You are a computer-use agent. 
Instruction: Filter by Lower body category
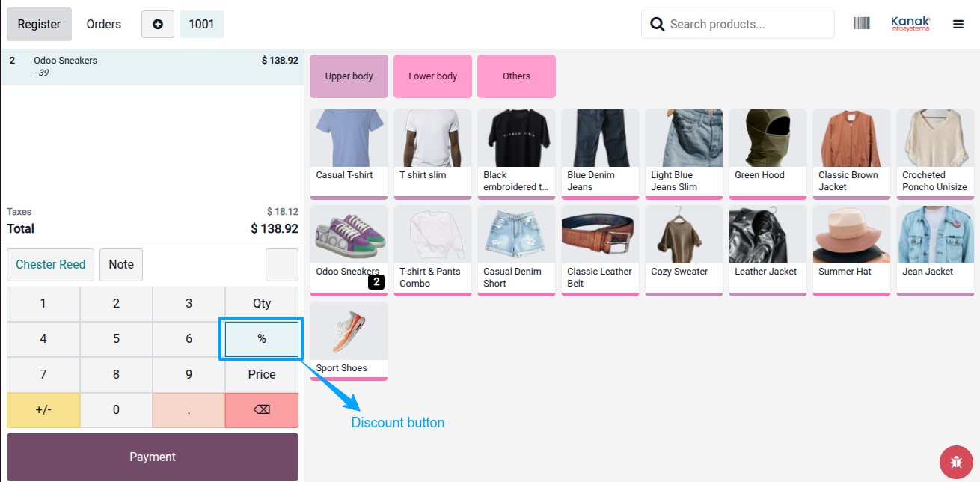[x=432, y=76]
